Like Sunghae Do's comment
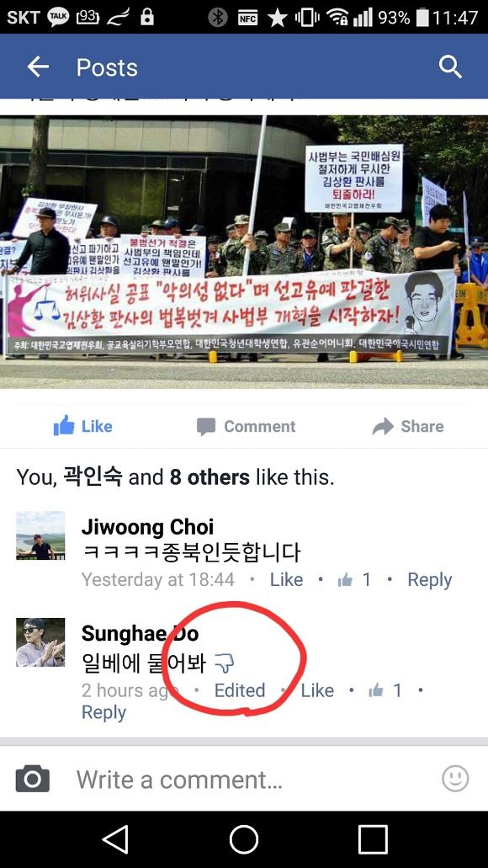 pos(317,690)
